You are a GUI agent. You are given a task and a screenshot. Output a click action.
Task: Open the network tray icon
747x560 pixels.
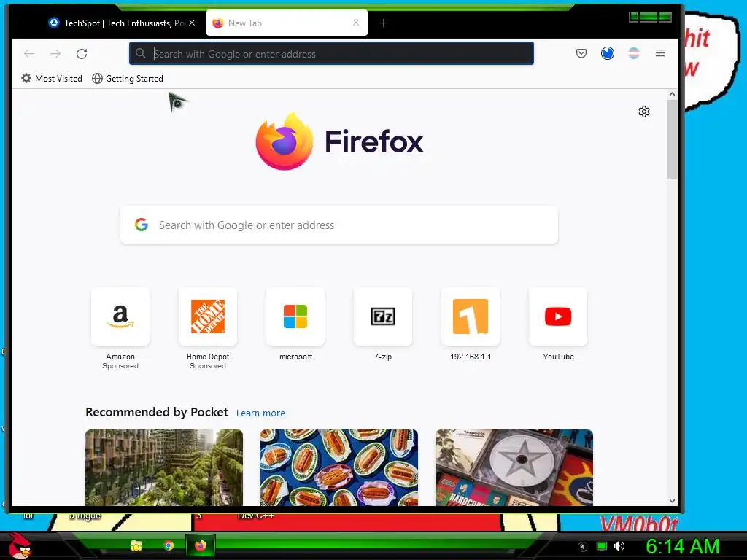pyautogui.click(x=602, y=546)
